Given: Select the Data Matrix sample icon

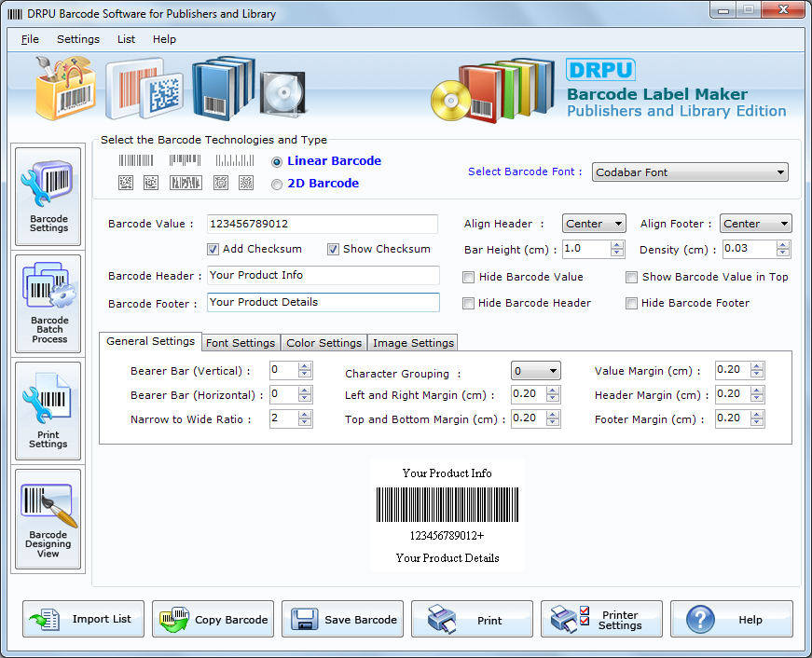Looking at the screenshot, I should coord(127,183).
